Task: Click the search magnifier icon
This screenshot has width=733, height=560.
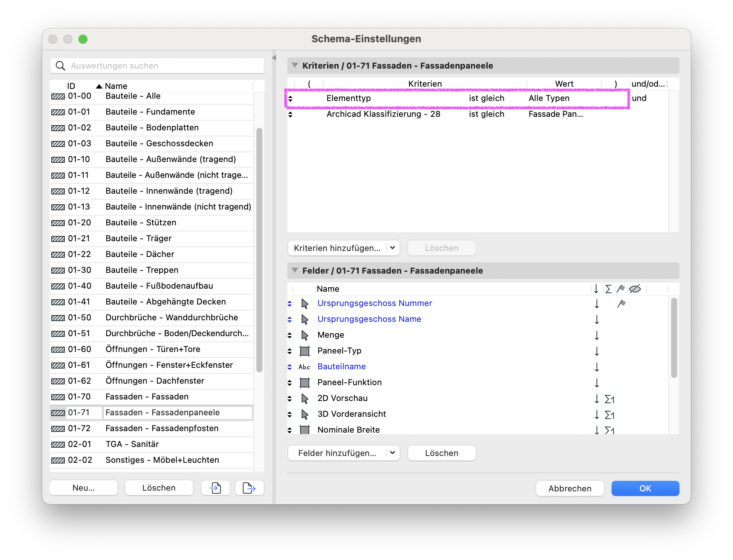Action: (x=60, y=66)
